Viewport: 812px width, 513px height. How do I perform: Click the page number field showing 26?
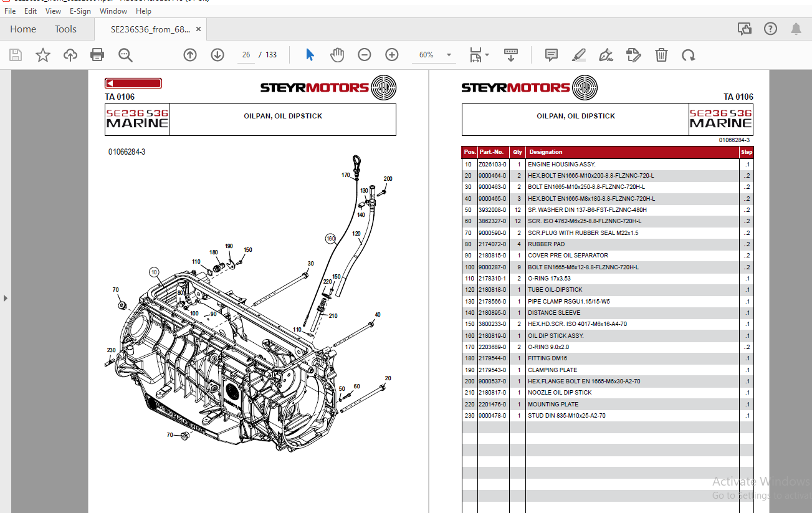(246, 55)
